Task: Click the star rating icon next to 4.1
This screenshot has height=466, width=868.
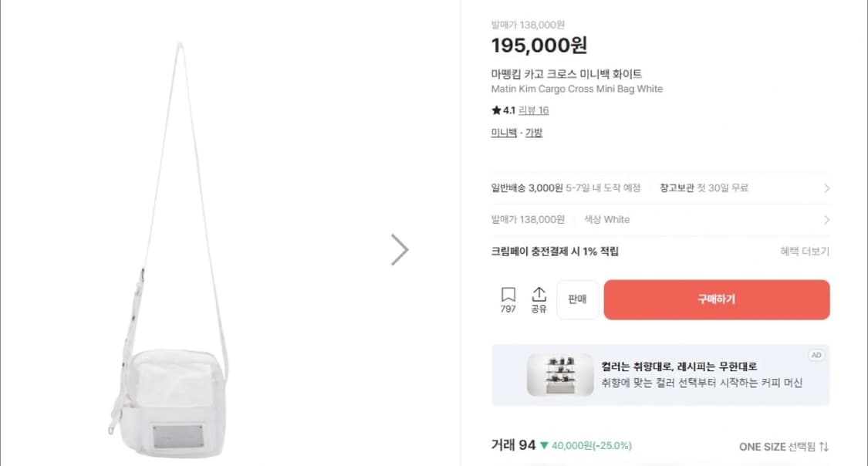Action: pyautogui.click(x=498, y=110)
